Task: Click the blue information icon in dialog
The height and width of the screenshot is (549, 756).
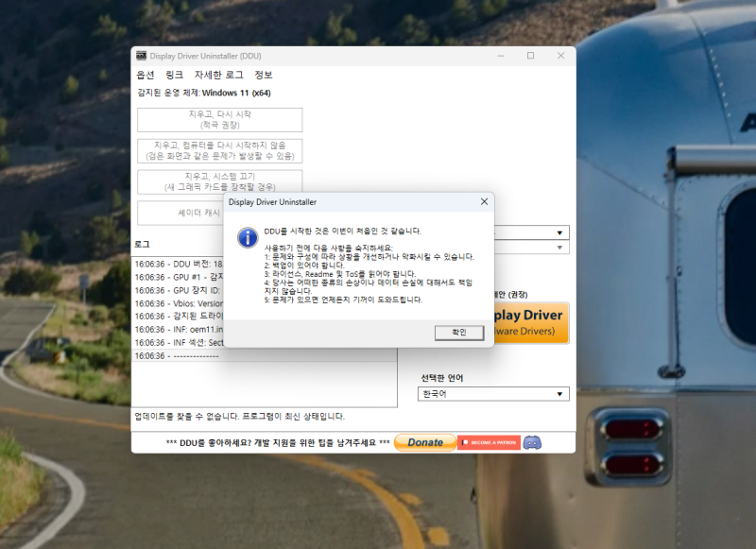Action: click(x=248, y=237)
